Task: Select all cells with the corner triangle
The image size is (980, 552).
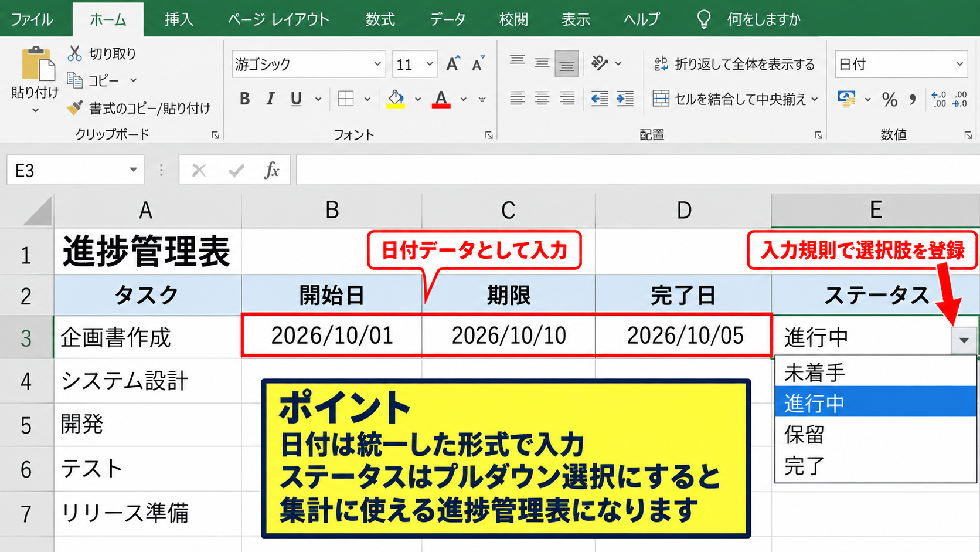Action: tap(38, 211)
